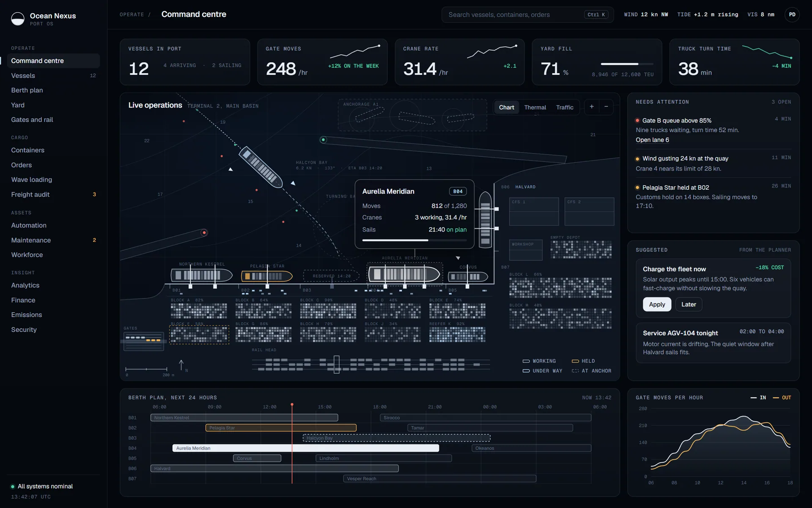Image resolution: width=812 pixels, height=508 pixels.
Task: Zoom out the map with minus button
Action: tap(606, 107)
